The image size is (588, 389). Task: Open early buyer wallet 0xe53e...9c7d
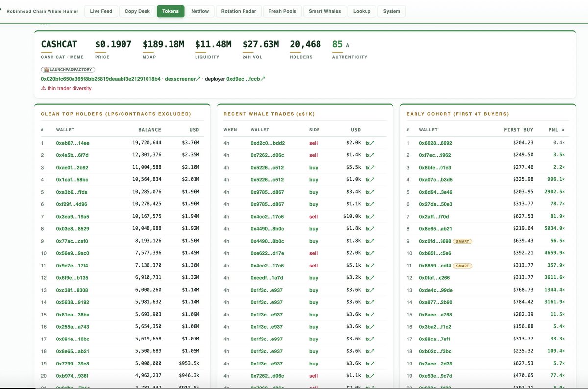click(435, 376)
